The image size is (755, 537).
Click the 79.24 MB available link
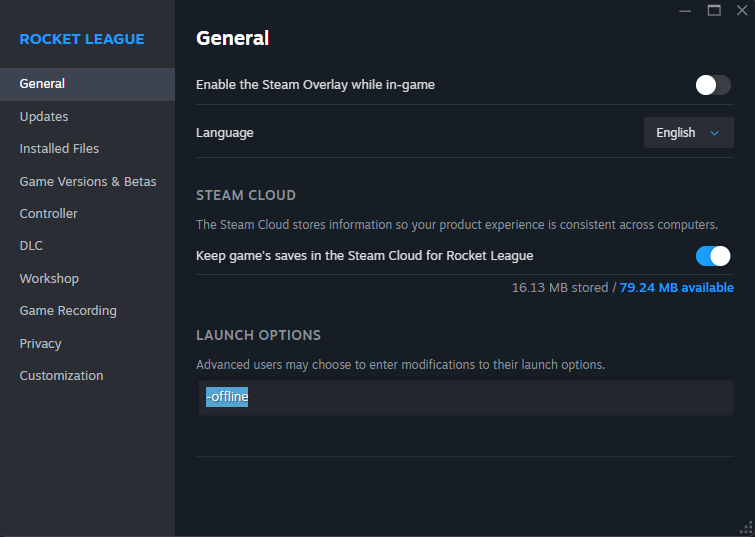677,288
